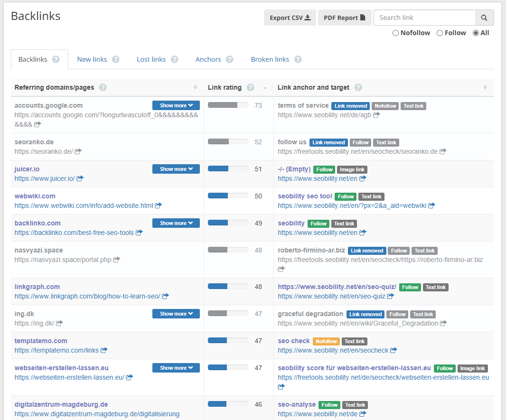Sort by Link rating column arrow
The image size is (506, 420).
[265, 88]
